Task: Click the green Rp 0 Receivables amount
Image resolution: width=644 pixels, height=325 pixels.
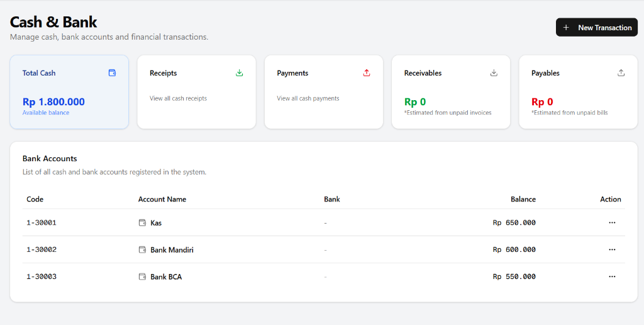Action: (415, 101)
